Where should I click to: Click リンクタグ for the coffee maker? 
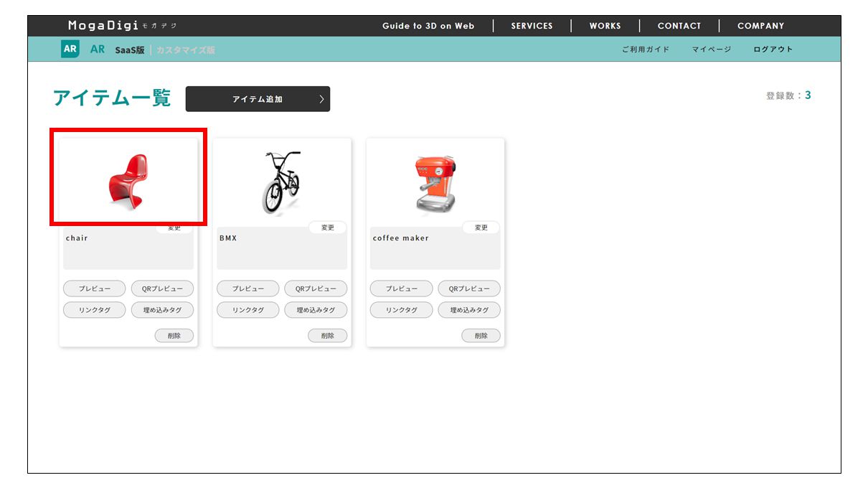click(402, 310)
